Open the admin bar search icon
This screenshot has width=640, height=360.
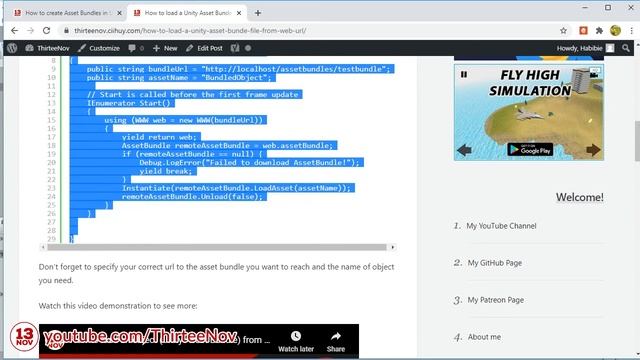tap(626, 48)
